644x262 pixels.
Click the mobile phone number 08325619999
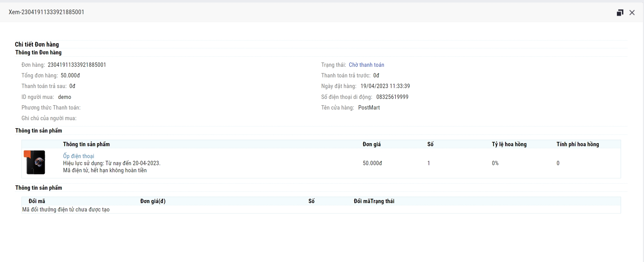click(x=392, y=97)
